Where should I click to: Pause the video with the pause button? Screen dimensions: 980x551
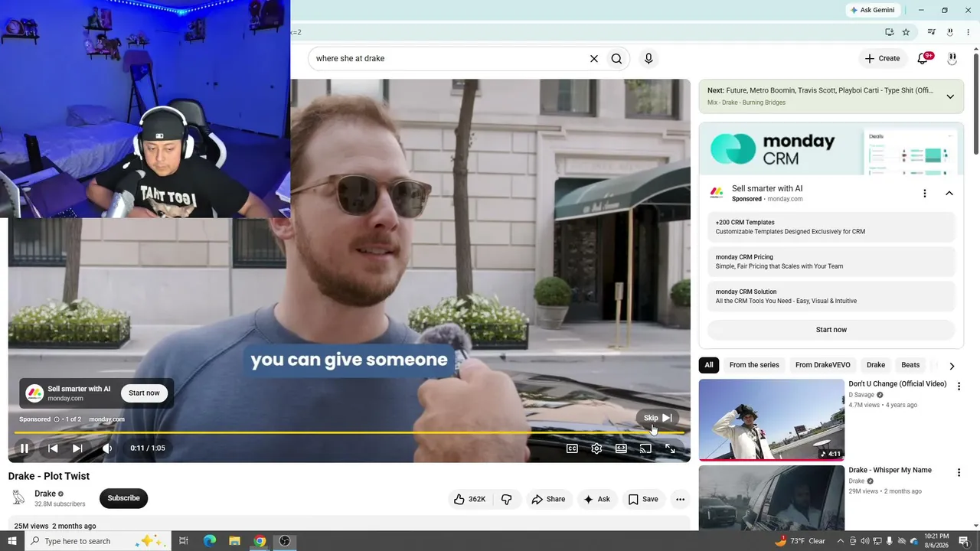coord(24,448)
